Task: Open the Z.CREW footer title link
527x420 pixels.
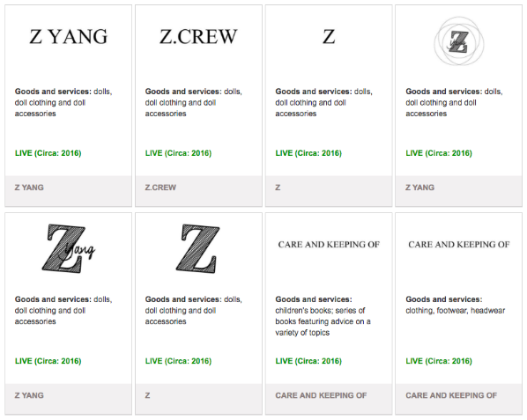Action: coord(160,188)
